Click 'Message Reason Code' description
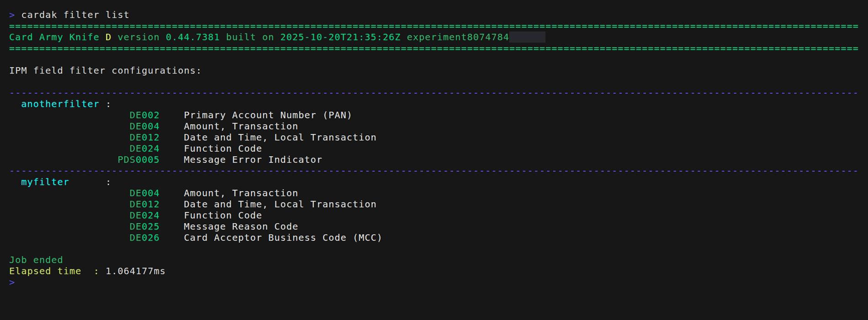 point(241,227)
